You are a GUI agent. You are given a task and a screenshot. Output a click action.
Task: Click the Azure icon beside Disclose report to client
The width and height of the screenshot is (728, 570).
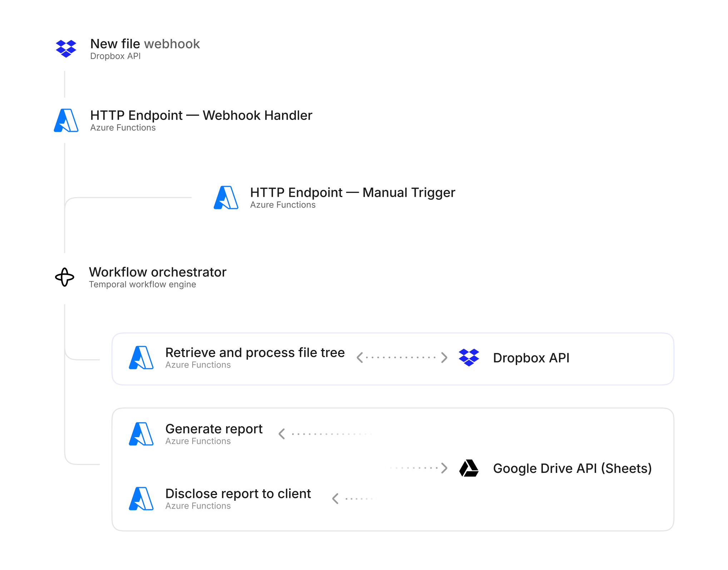(141, 499)
